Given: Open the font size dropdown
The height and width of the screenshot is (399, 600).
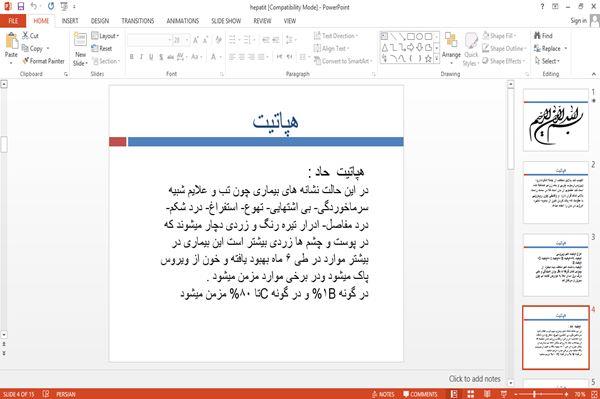Looking at the screenshot, I should point(187,40).
